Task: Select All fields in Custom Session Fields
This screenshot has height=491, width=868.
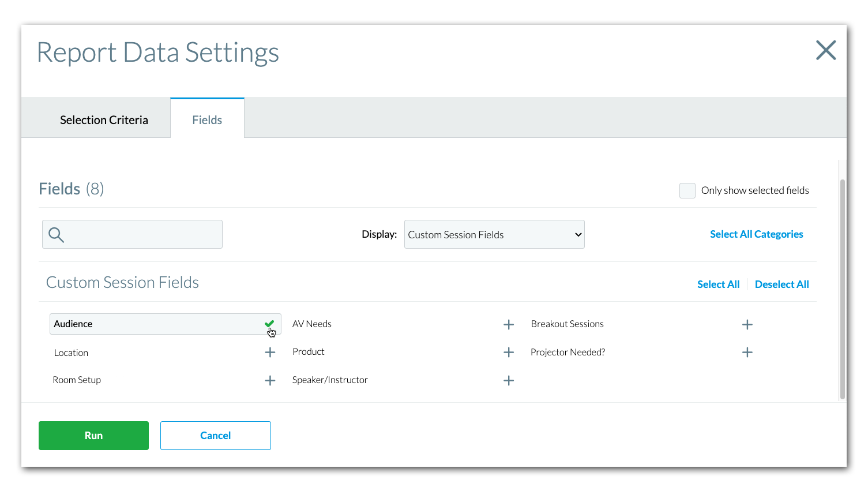Action: tap(718, 284)
